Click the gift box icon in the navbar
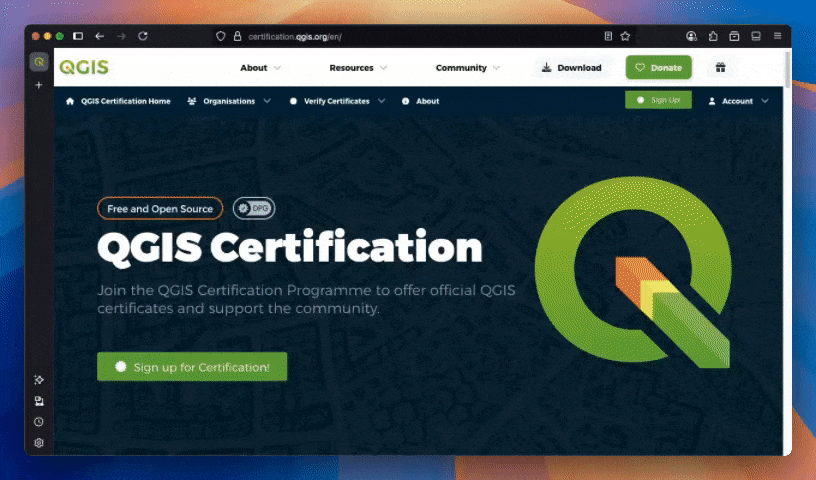816x480 pixels. [719, 68]
